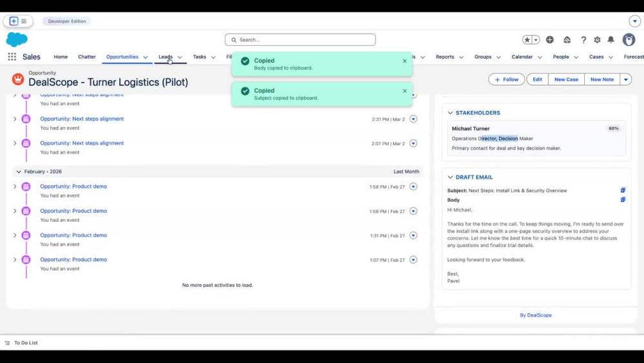
Task: Click the Edit button
Action: point(537,79)
